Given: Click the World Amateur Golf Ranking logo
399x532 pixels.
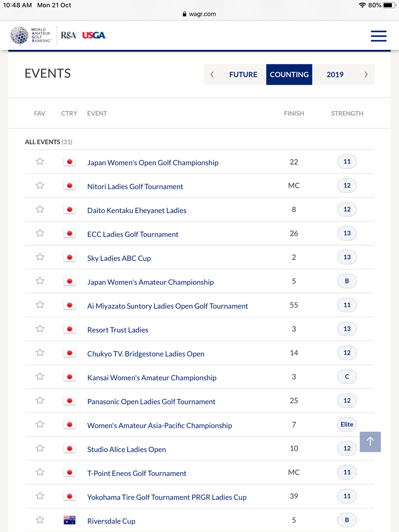Looking at the screenshot, I should pos(31,35).
